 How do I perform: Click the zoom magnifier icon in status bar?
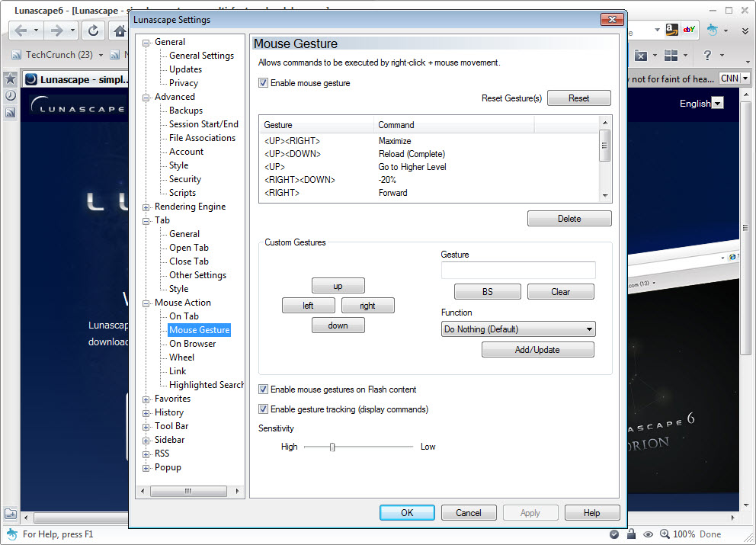point(665,534)
